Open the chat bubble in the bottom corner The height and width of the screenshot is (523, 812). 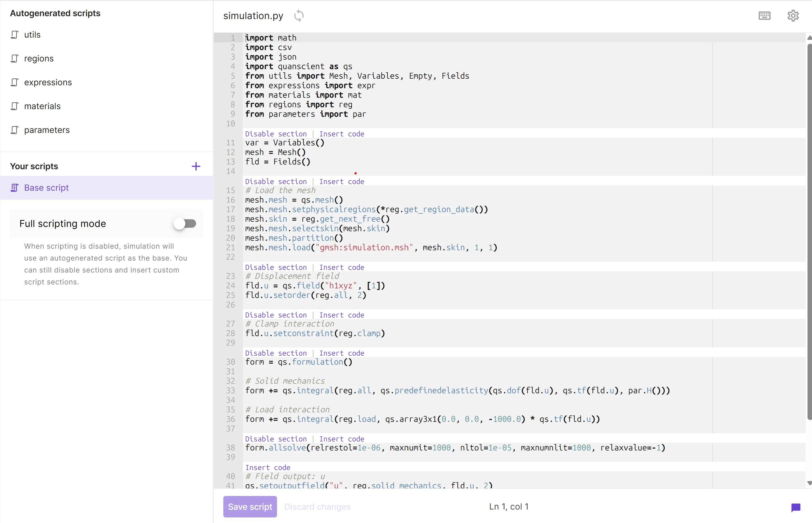[x=796, y=507]
